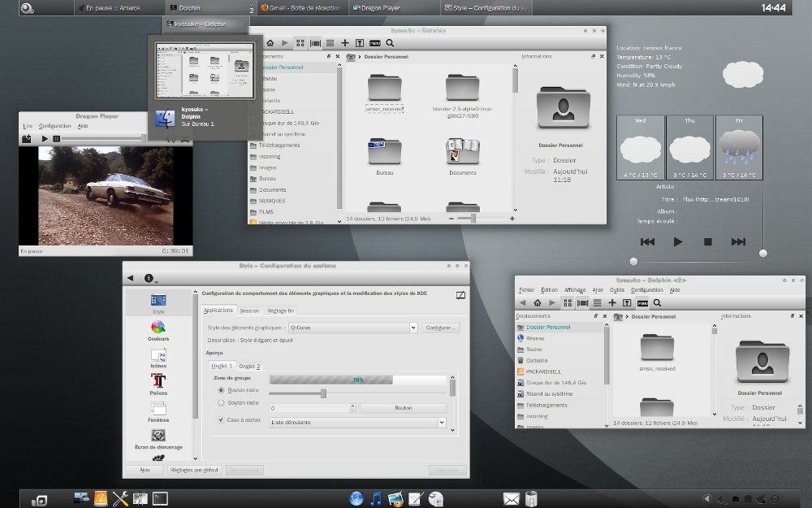
Task: Switch to the Session tab
Action: click(x=249, y=310)
